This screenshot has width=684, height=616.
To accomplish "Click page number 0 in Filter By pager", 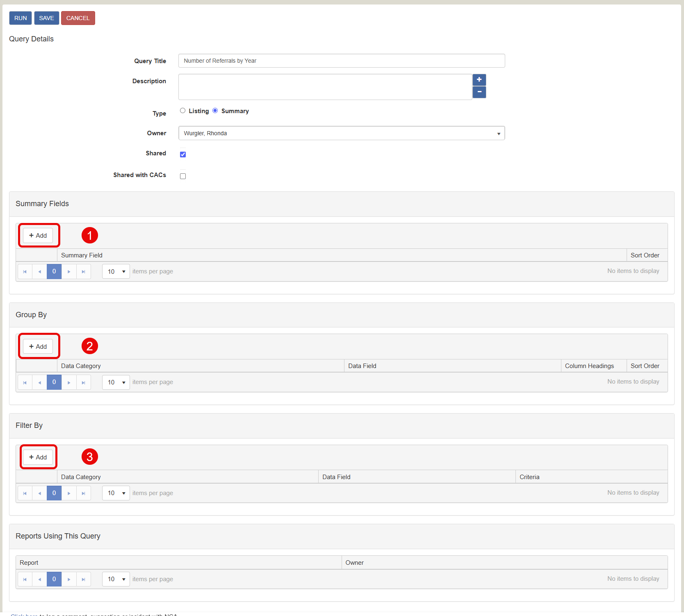I will [54, 493].
